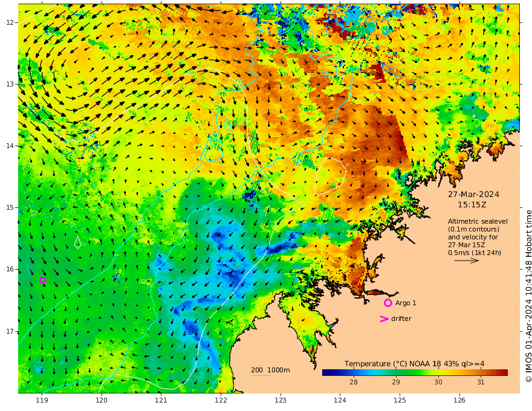Click the latitude label '-14'
This screenshot has height=411, width=532.
9,146
